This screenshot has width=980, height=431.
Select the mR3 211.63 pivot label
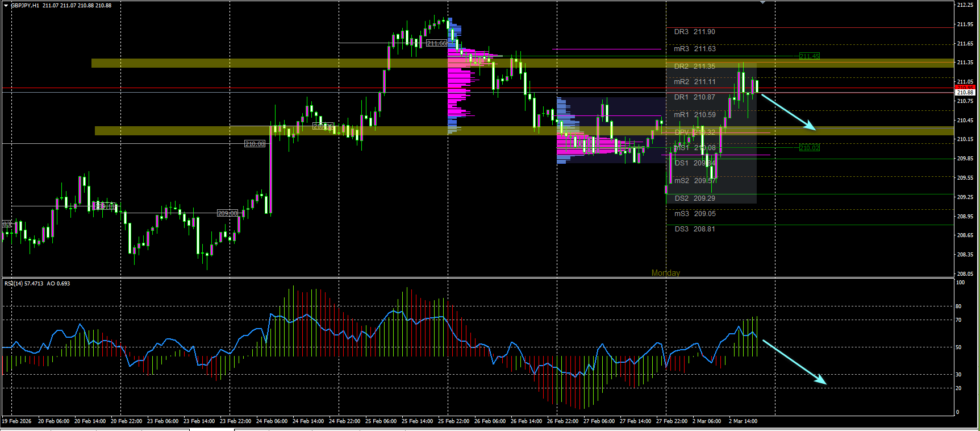coord(695,49)
